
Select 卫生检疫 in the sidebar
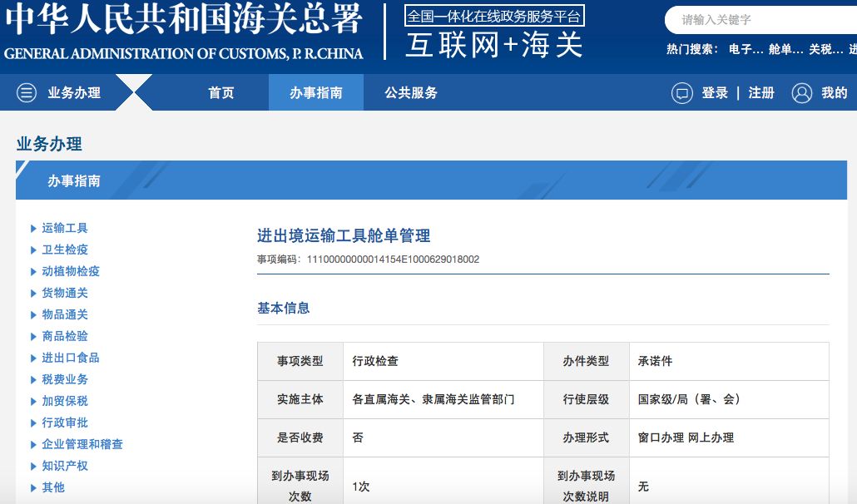[65, 250]
